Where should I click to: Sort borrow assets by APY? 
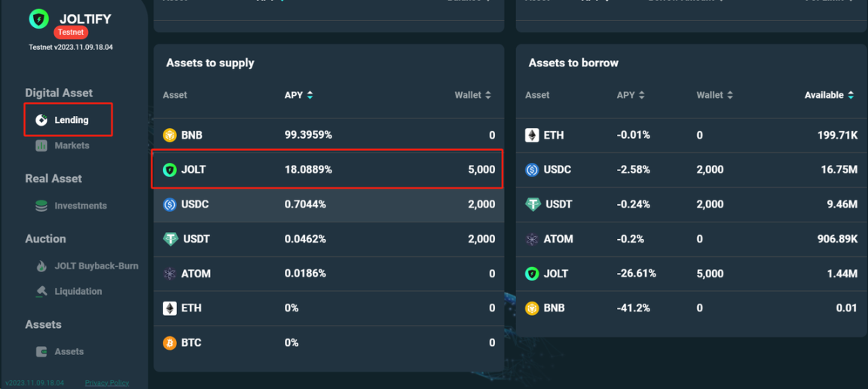[x=631, y=95]
